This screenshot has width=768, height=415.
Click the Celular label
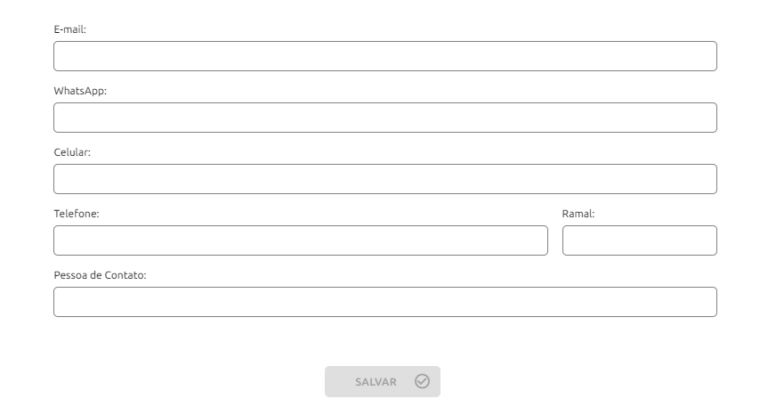[72, 152]
